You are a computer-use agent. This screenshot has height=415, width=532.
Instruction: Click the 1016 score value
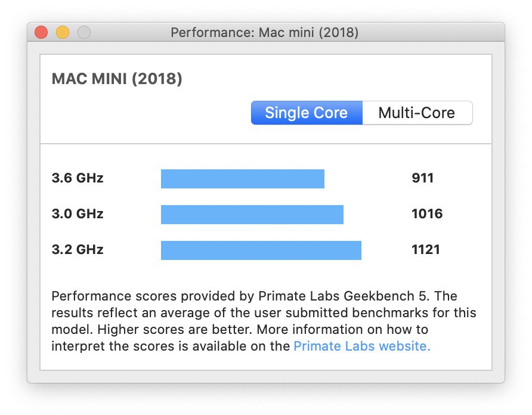point(427,214)
